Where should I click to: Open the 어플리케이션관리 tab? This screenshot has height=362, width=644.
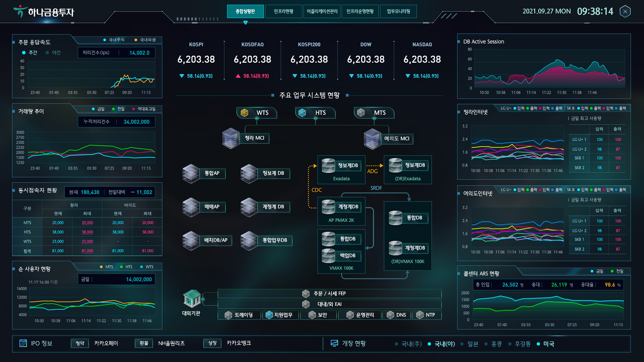(322, 11)
